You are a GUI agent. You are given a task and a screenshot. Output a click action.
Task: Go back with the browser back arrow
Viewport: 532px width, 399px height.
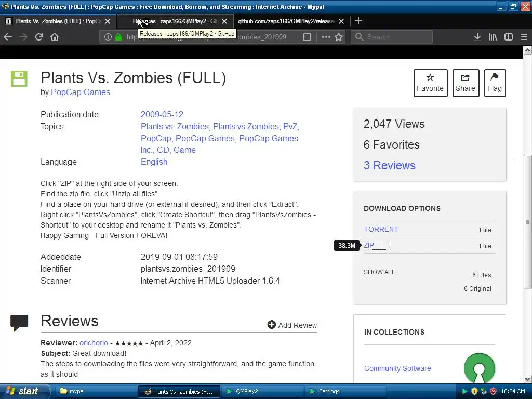(x=8, y=37)
